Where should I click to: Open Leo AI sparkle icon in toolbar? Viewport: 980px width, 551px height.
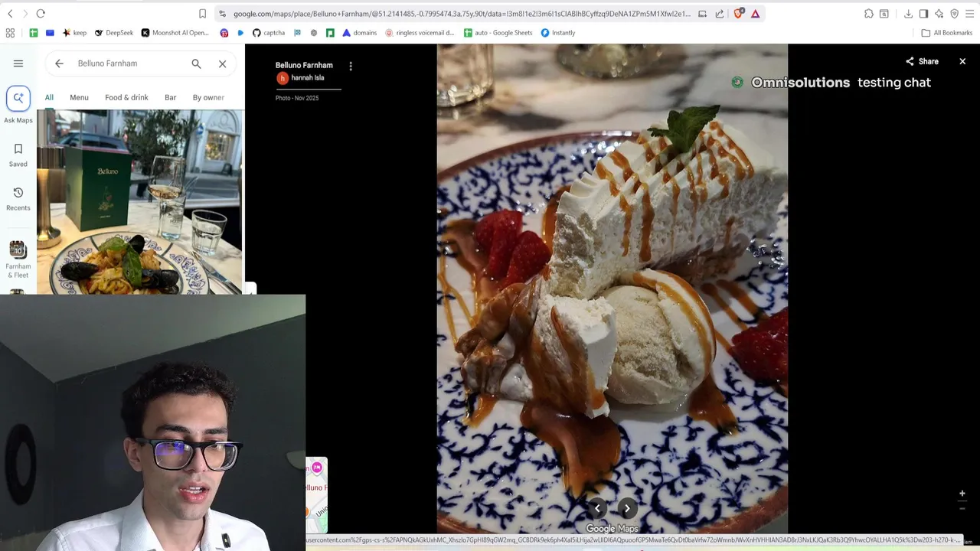pyautogui.click(x=939, y=14)
